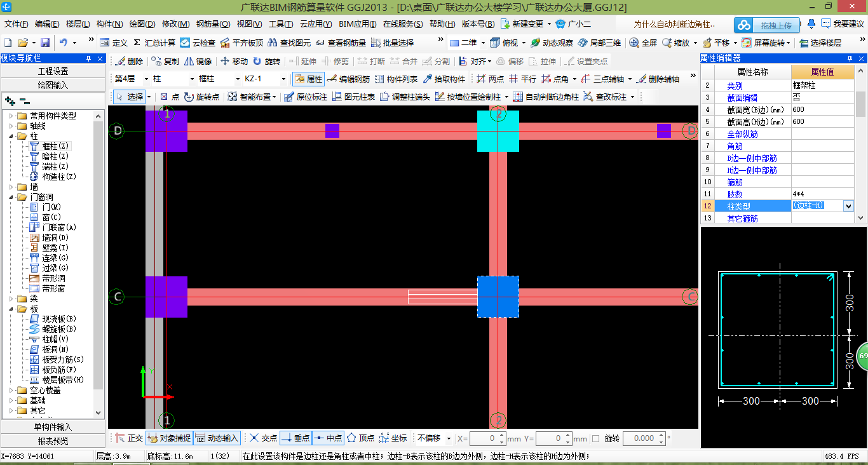Collapse the 门窗洞 tree node
The image size is (868, 465).
[x=11, y=197]
